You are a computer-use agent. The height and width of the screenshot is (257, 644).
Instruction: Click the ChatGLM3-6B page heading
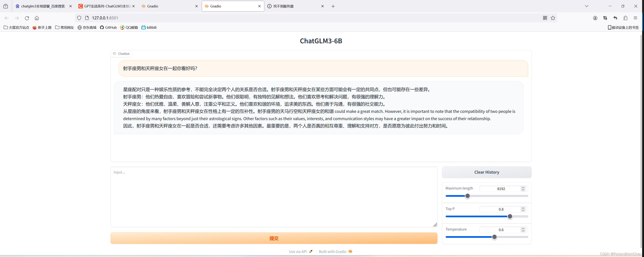(x=321, y=41)
